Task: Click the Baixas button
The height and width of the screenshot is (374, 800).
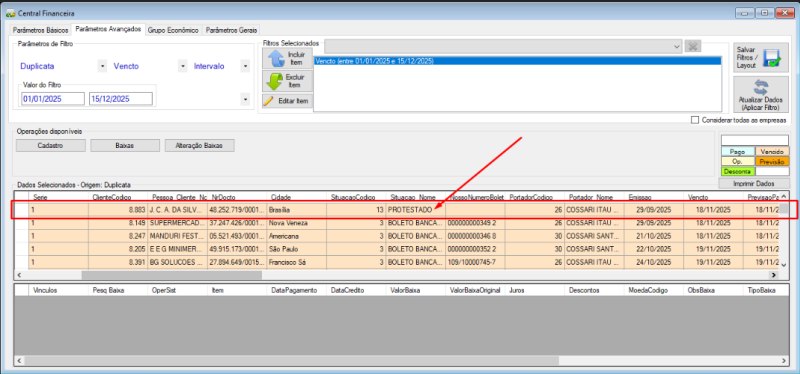Action: 124,145
